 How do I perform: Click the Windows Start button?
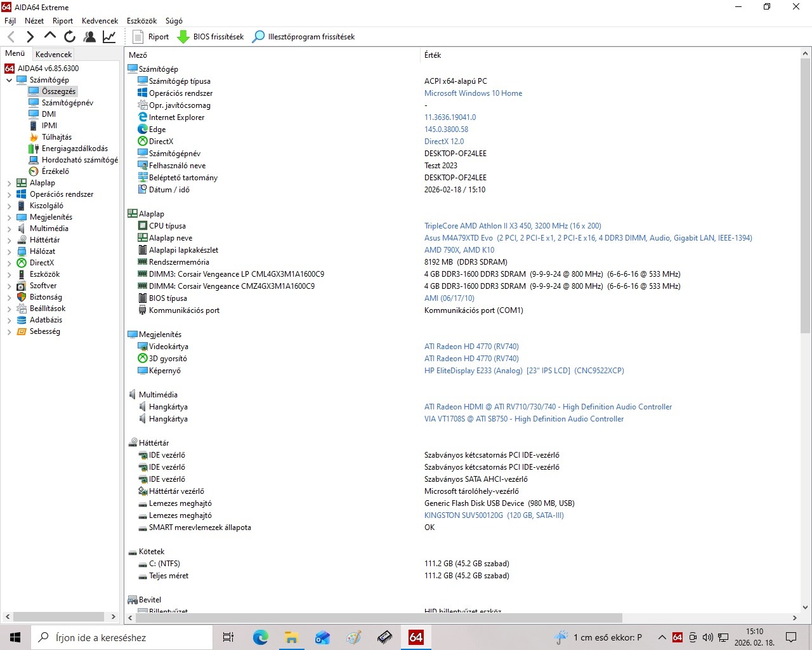pyautogui.click(x=15, y=637)
